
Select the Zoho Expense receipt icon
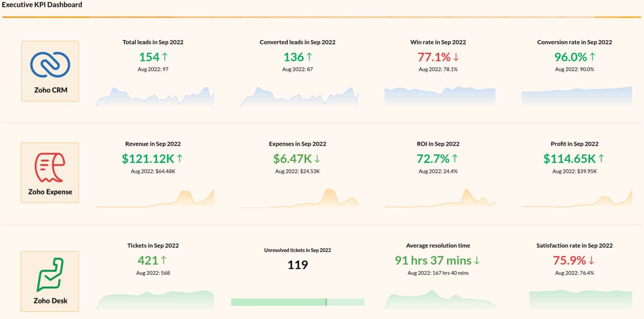[x=49, y=167]
